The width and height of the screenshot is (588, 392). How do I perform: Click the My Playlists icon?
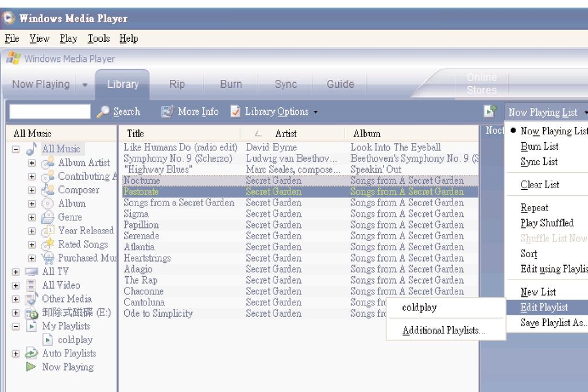tap(32, 326)
